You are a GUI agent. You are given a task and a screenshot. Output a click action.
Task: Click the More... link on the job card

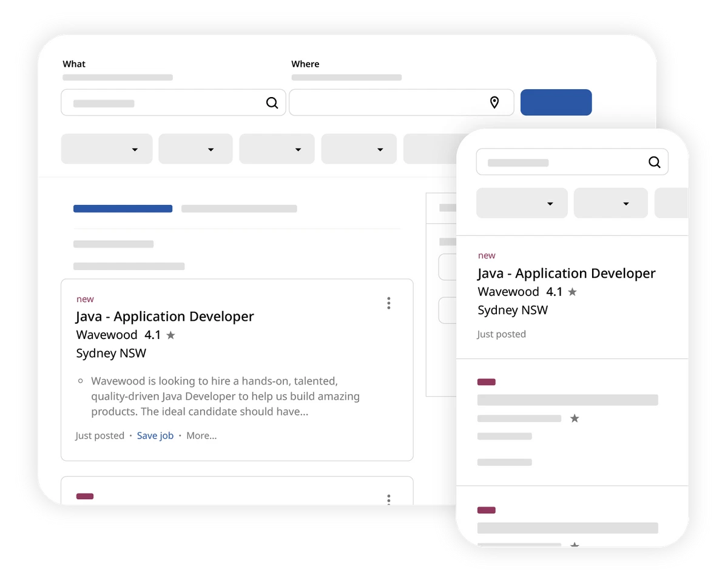pos(201,435)
